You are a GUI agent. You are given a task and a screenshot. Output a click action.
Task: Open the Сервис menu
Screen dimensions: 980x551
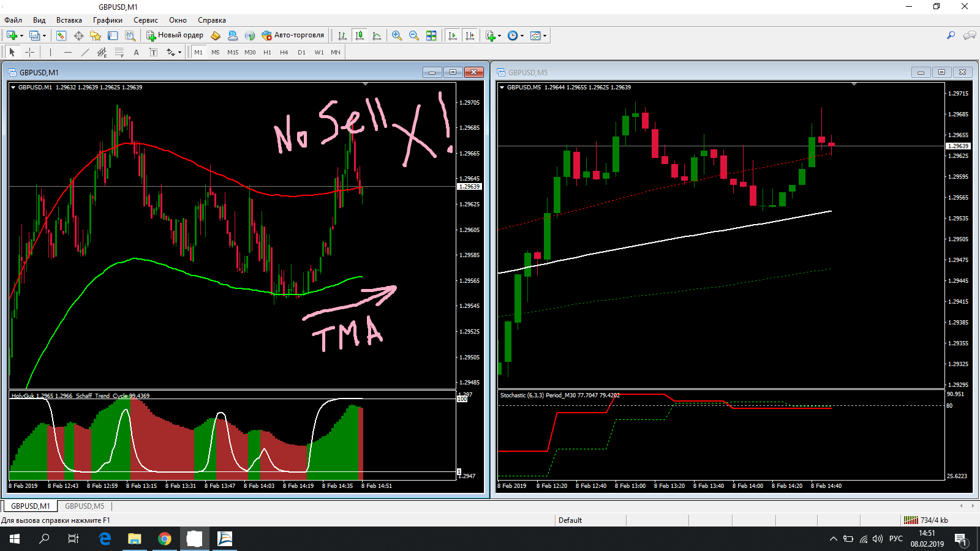click(146, 20)
